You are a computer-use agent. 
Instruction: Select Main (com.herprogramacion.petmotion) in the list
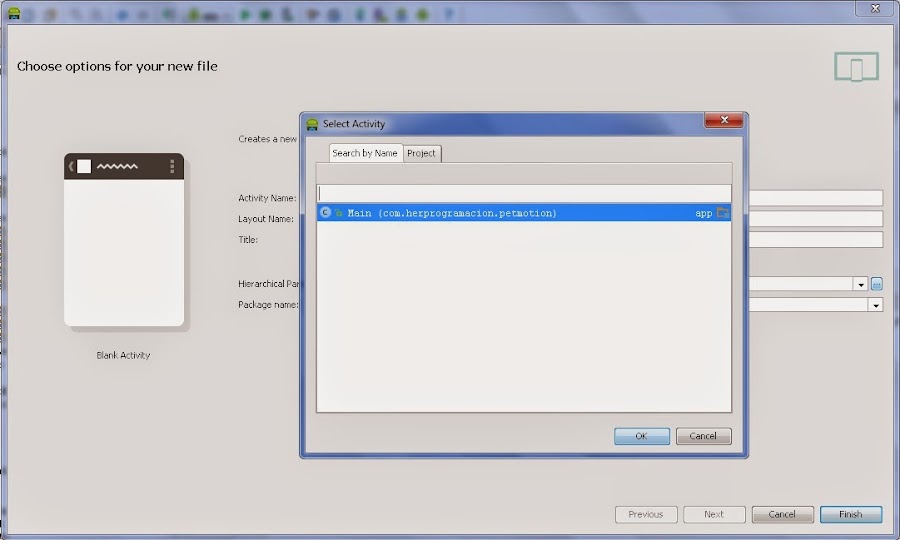click(524, 213)
